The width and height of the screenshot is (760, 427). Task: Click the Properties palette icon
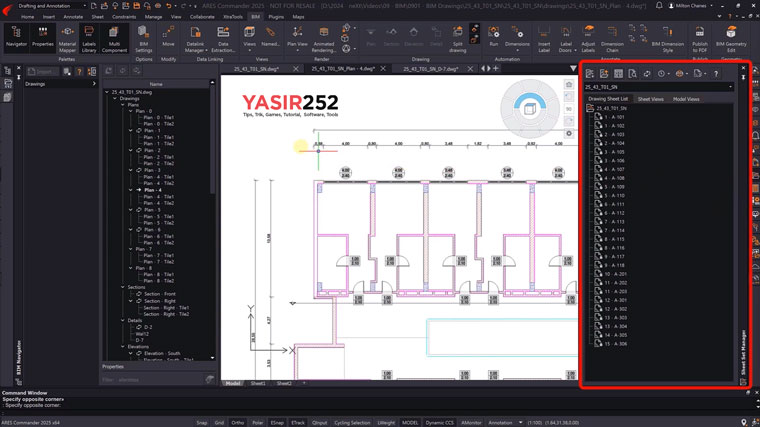pos(43,37)
